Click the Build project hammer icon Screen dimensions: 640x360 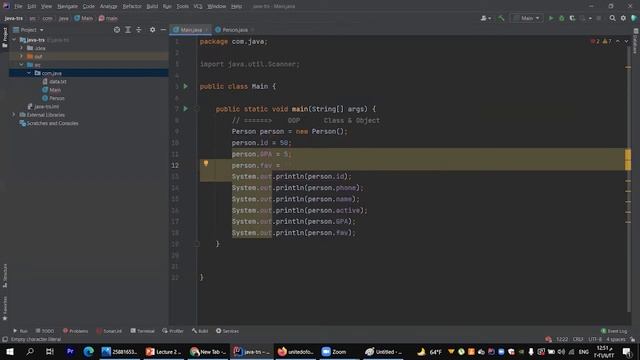tap(501, 18)
